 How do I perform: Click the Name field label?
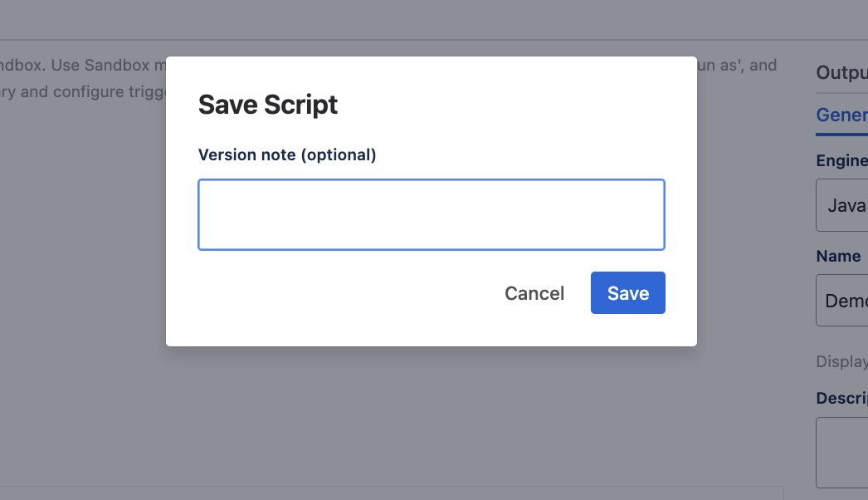click(x=838, y=256)
